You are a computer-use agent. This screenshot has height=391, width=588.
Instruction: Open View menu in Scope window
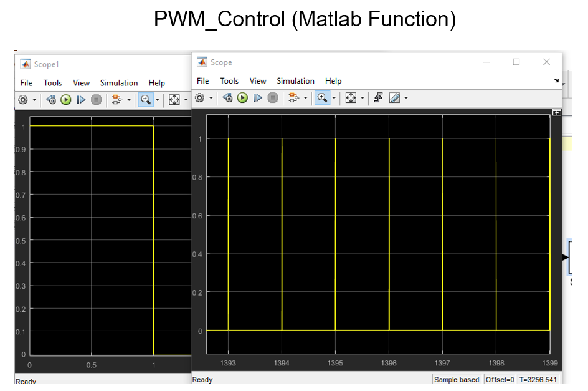click(258, 81)
